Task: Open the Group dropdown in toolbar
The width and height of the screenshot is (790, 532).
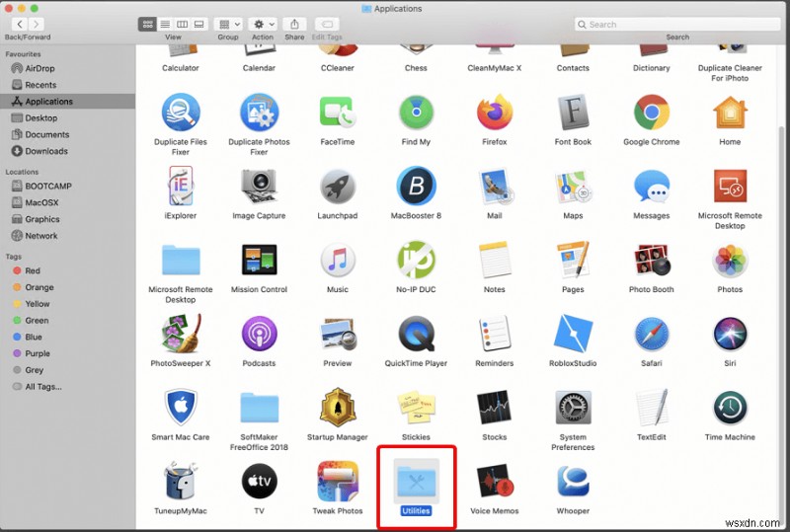Action: pos(228,24)
